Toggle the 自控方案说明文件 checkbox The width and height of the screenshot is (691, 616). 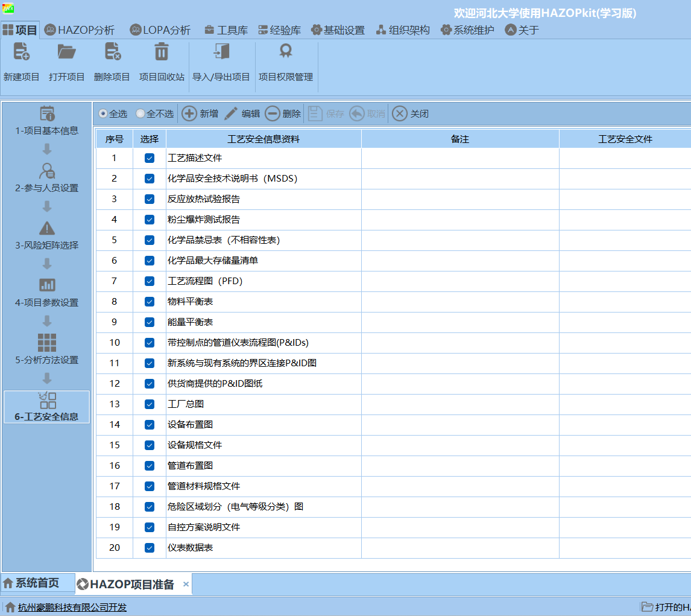(x=150, y=527)
